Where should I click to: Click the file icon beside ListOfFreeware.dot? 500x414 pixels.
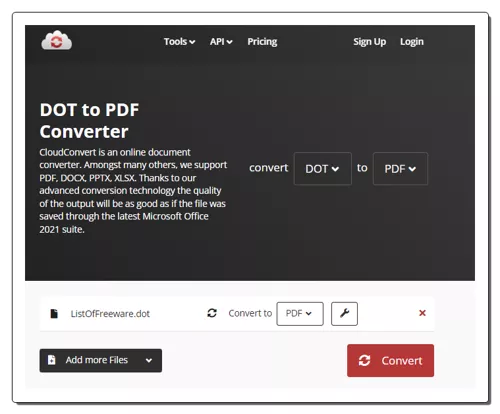pyautogui.click(x=54, y=314)
